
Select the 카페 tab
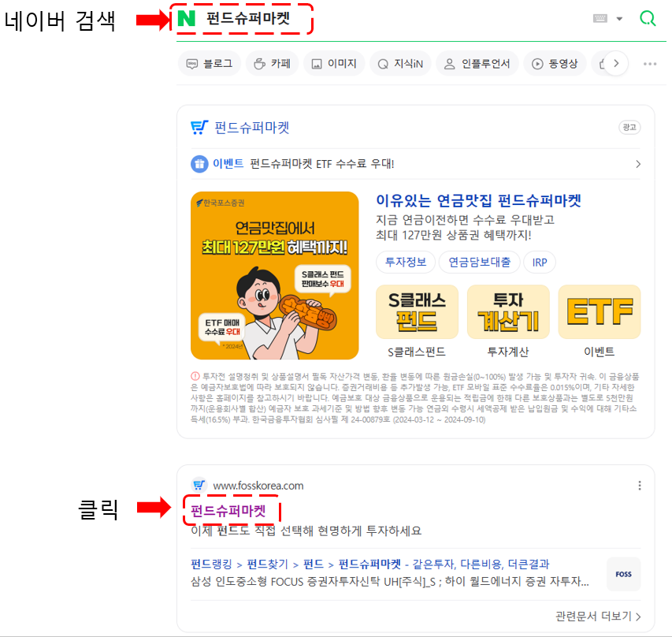[272, 64]
